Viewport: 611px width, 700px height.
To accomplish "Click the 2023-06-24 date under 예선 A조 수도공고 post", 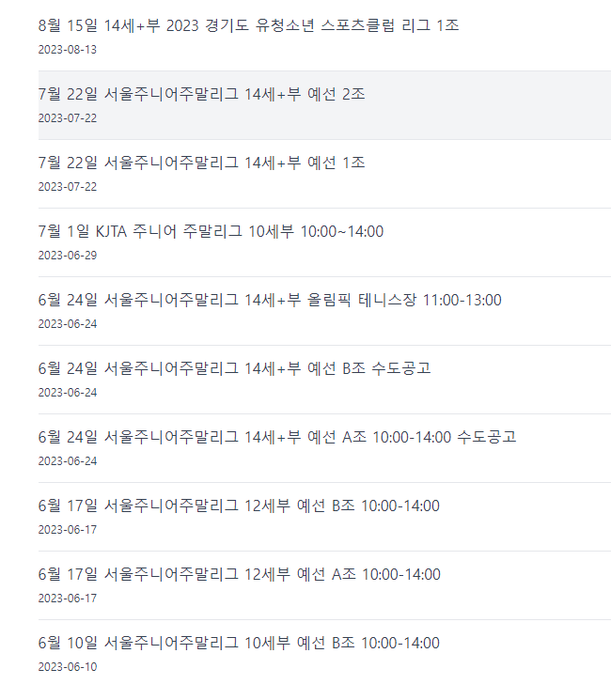I will (x=68, y=461).
